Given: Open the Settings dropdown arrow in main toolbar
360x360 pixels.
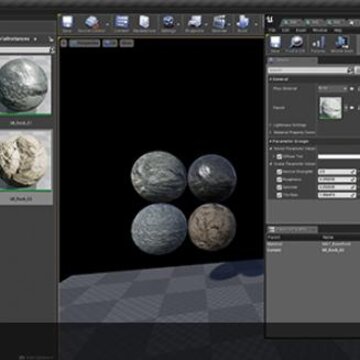Looking at the screenshot, I should coord(179,24).
